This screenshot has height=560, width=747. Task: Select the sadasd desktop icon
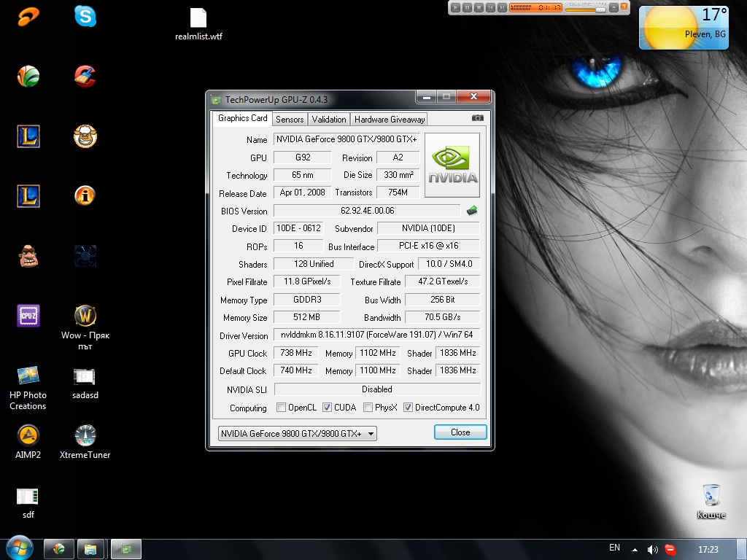85,383
